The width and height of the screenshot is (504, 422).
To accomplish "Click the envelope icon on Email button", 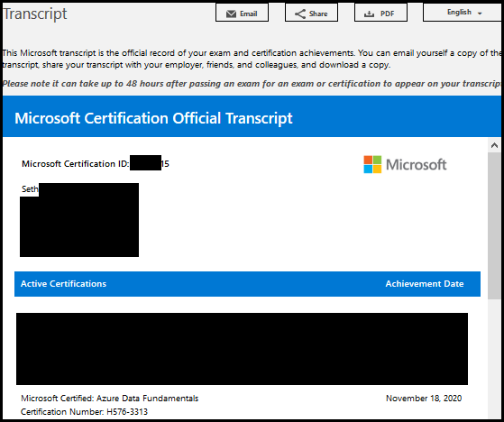I will coord(231,14).
